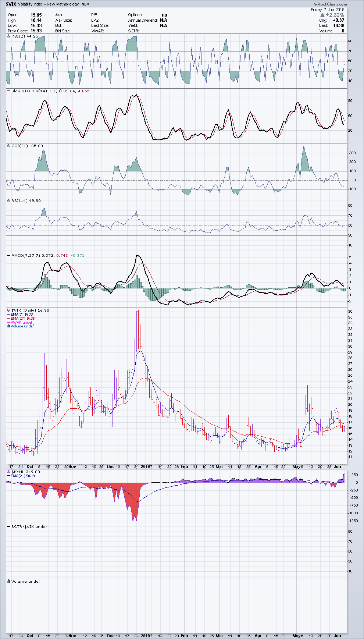
Task: Click the CCI(21) indicator legend icon
Action: click(x=9, y=146)
